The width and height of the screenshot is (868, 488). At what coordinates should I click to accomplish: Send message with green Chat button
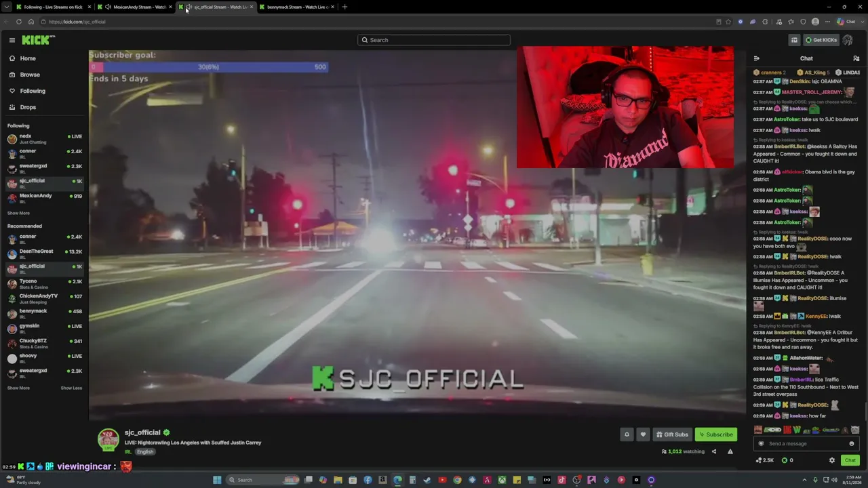[850, 460]
